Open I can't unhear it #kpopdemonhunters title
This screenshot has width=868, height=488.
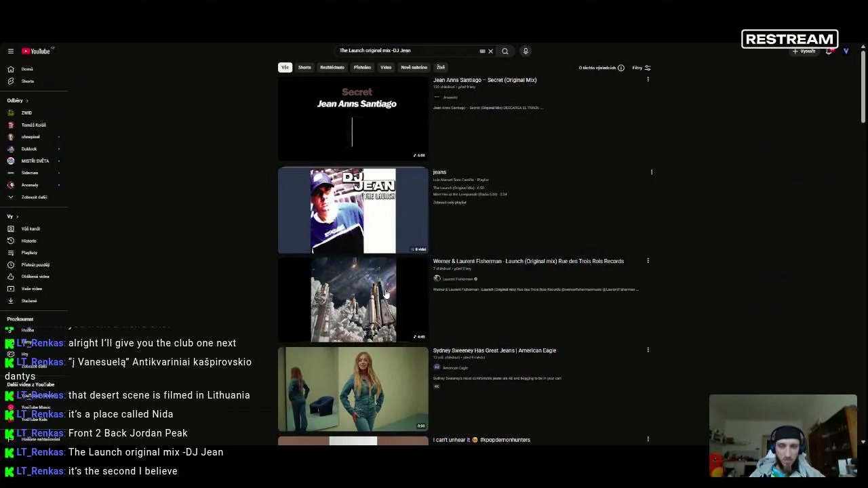[481, 440]
